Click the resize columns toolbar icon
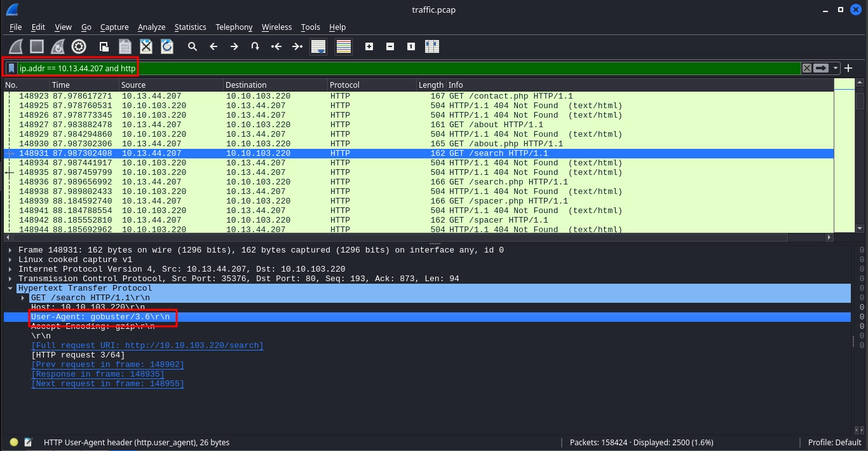The width and height of the screenshot is (868, 451). point(432,46)
